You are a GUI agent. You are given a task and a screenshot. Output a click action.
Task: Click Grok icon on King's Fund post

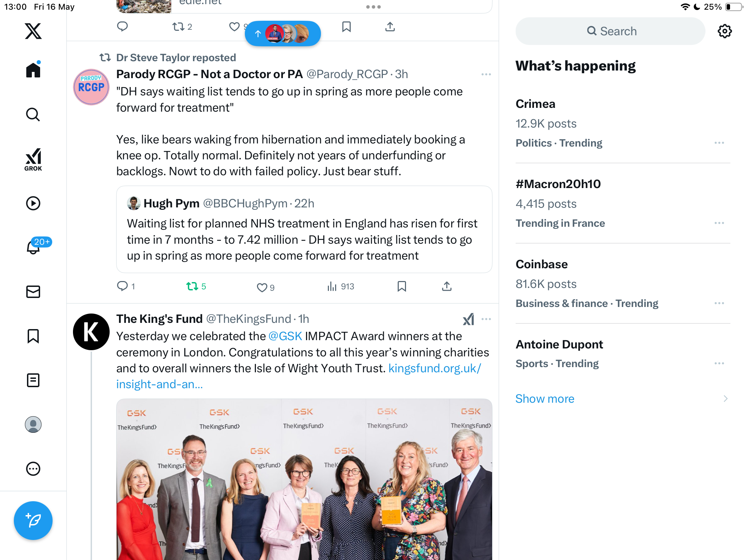point(469,319)
